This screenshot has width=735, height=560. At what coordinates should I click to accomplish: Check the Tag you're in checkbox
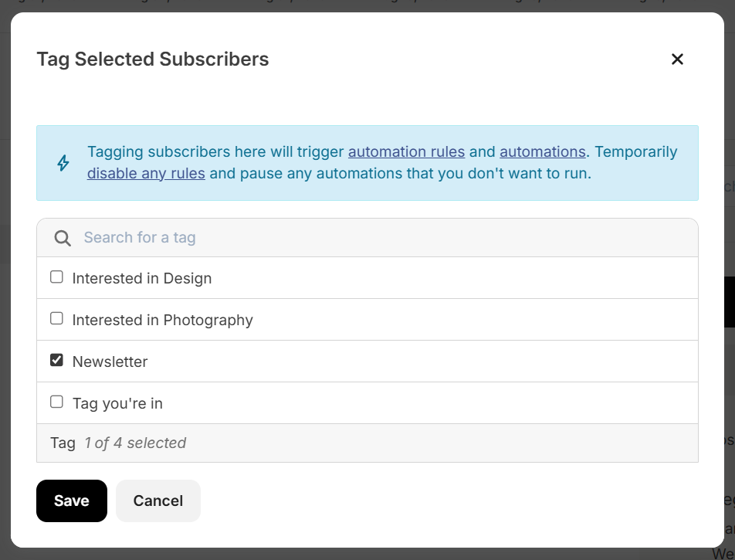pos(56,402)
